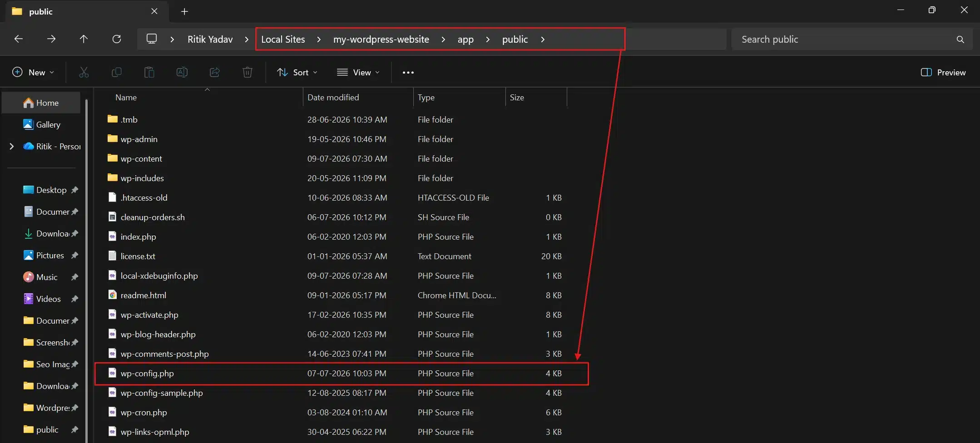Open the New item dropdown
Viewport: 980px width, 443px height.
click(x=33, y=72)
